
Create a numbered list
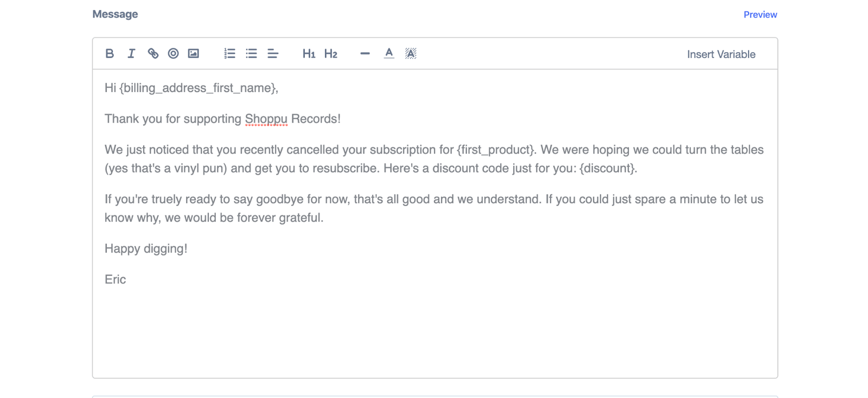coord(229,54)
